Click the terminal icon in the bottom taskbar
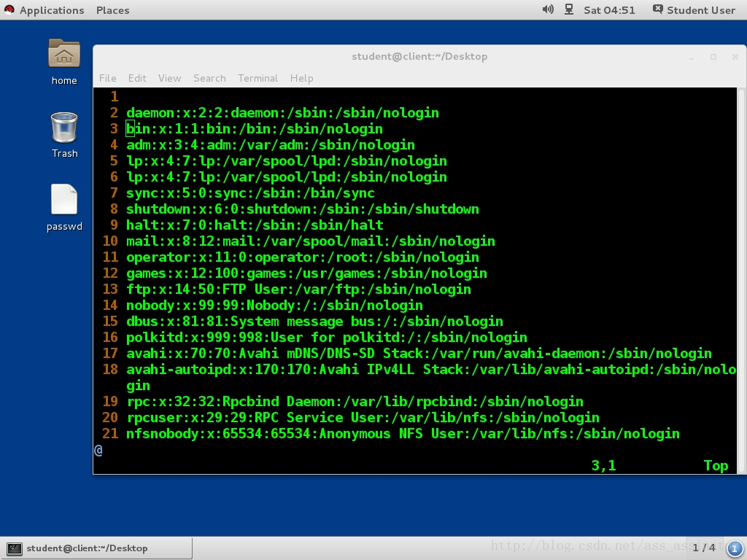This screenshot has width=747, height=560. pos(15,548)
